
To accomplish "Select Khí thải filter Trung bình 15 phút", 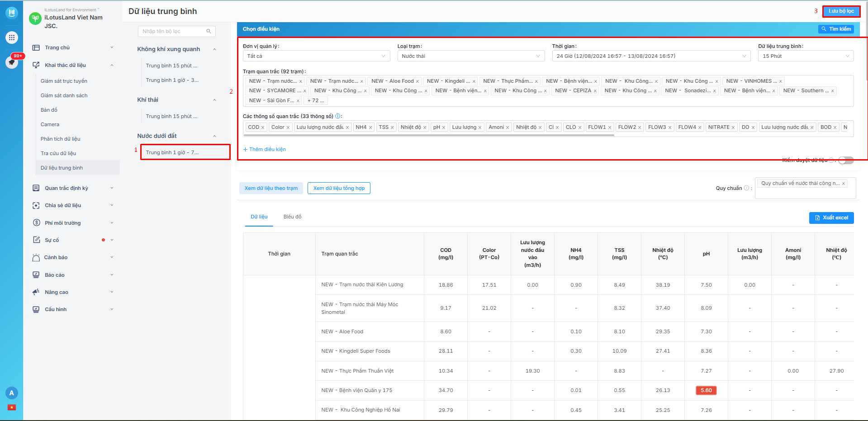I will (171, 116).
